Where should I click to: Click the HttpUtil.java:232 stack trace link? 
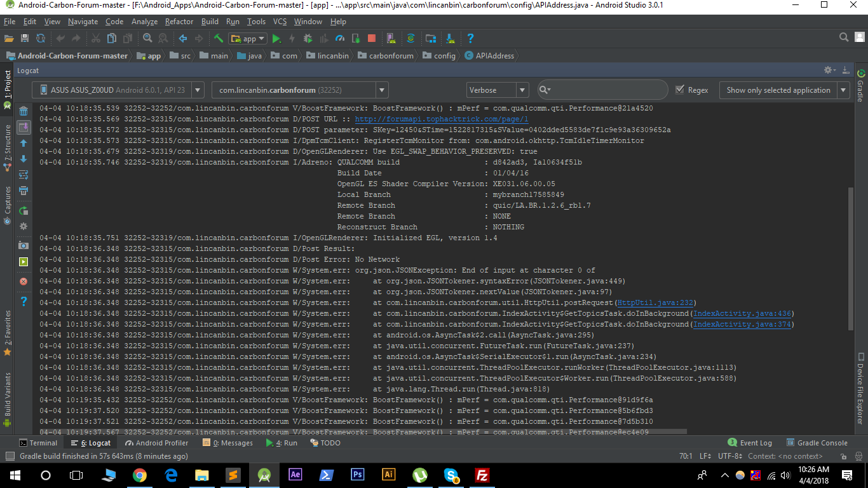click(656, 302)
